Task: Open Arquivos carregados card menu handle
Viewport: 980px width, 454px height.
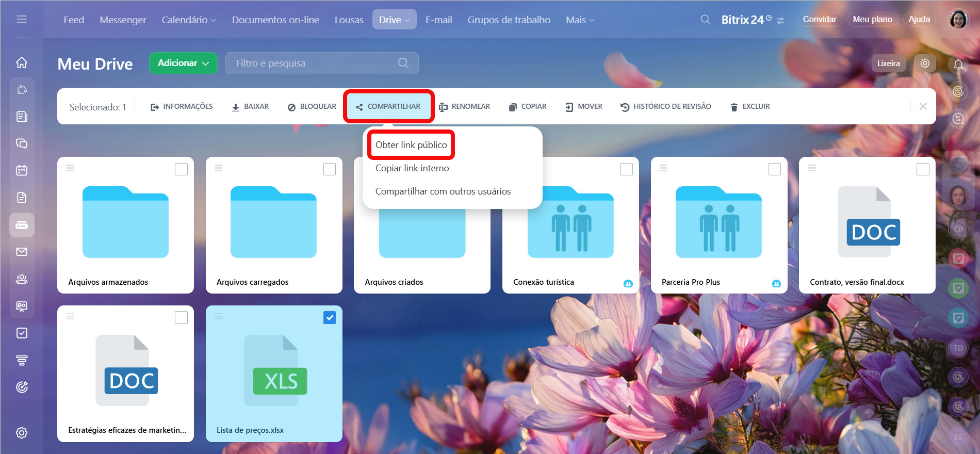Action: point(219,168)
